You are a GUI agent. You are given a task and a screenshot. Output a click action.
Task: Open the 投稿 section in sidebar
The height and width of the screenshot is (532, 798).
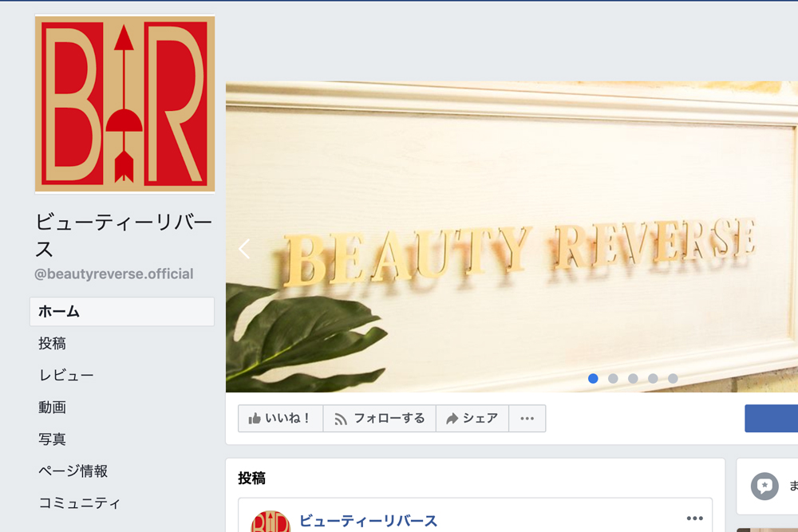coord(52,343)
